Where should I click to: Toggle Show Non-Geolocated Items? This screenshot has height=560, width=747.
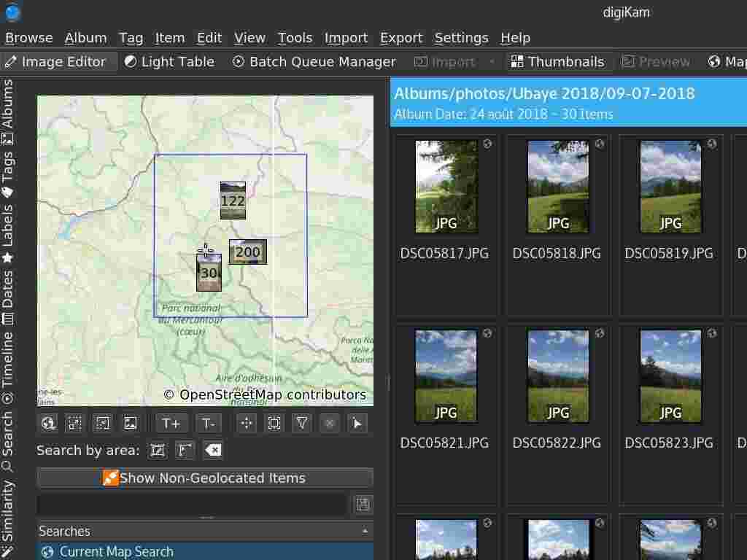coord(204,478)
